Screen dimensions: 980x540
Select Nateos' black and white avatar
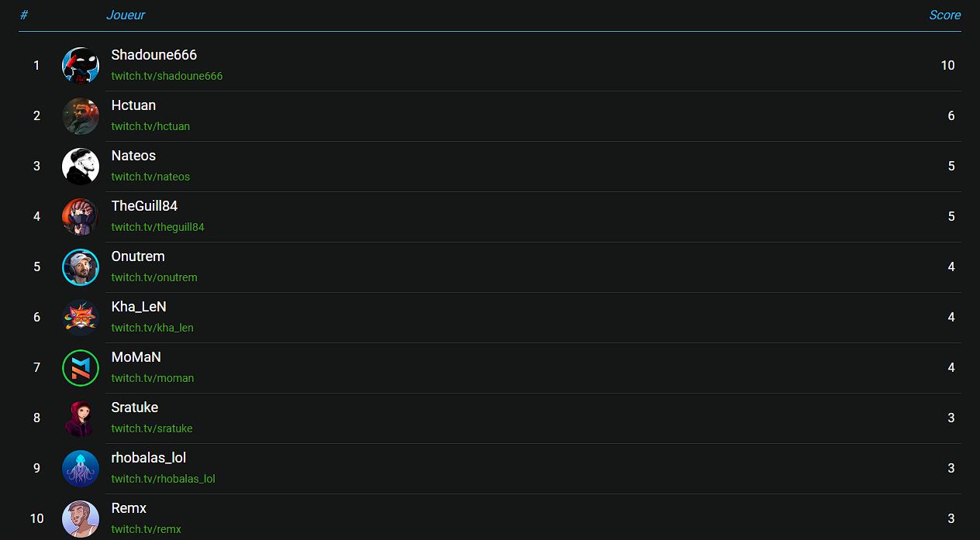(81, 167)
